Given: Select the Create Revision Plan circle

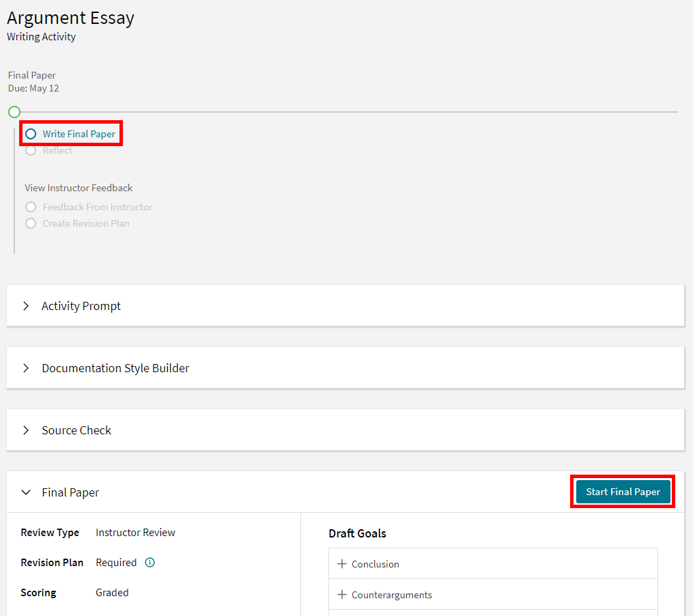Looking at the screenshot, I should (x=31, y=223).
